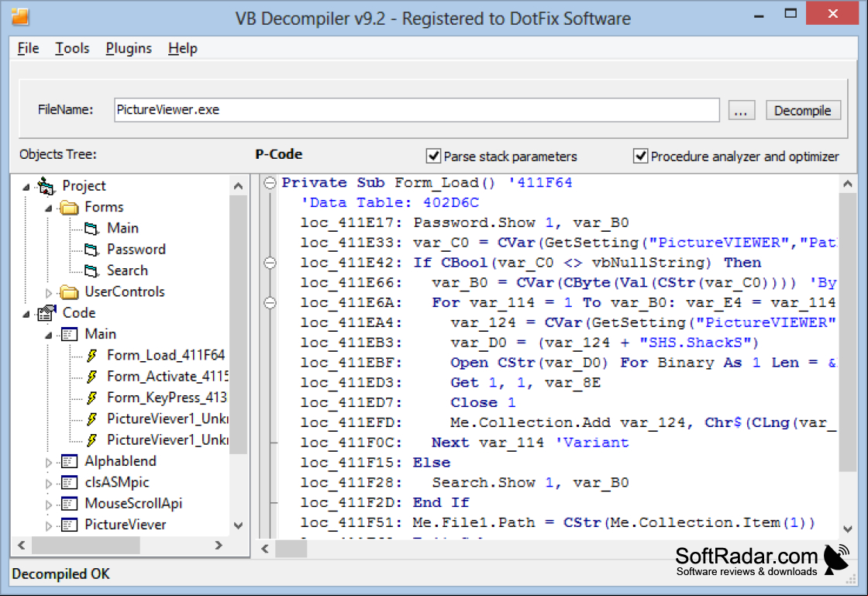Viewport: 868px width, 596px height.
Task: Click into the FileName input field
Action: (x=417, y=109)
